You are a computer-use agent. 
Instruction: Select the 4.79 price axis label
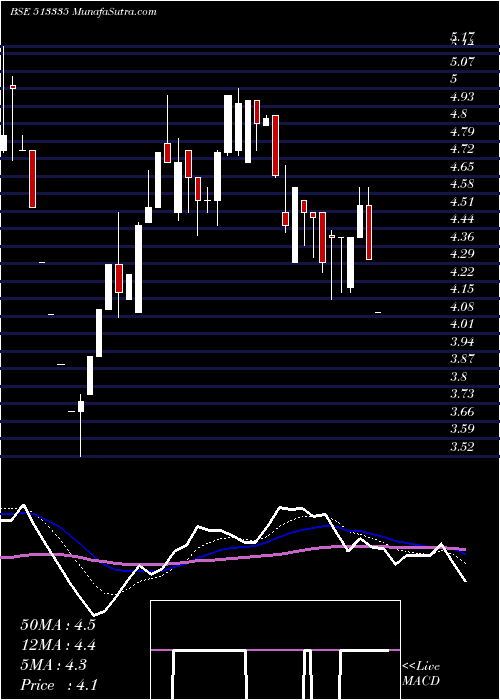pos(462,131)
